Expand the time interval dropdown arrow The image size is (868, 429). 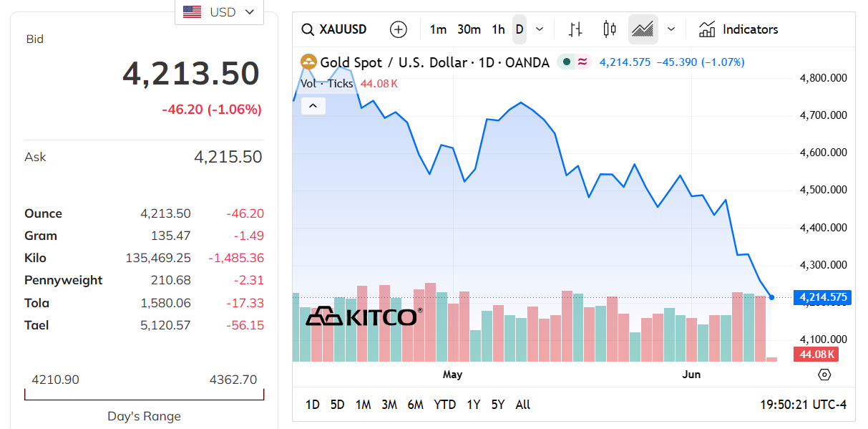point(540,29)
